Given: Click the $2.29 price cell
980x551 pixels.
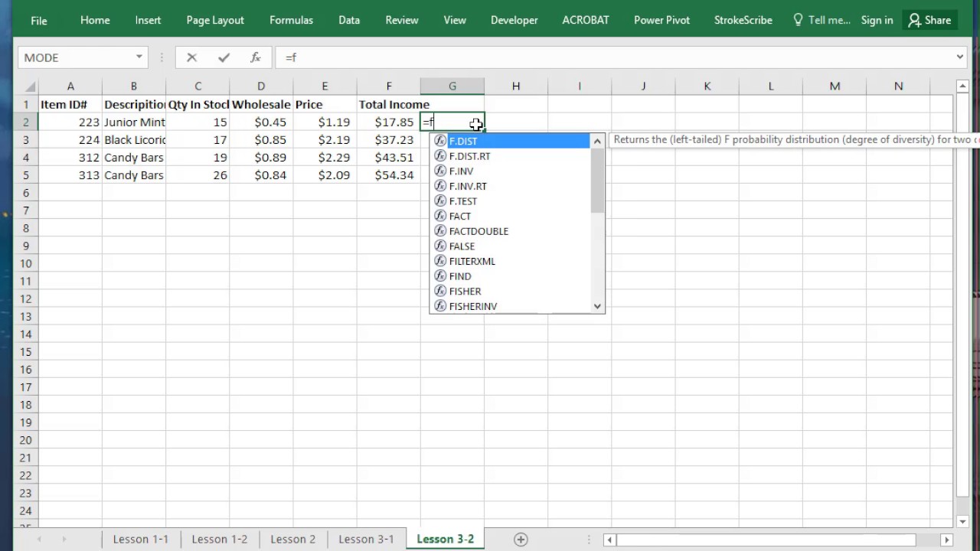Looking at the screenshot, I should (x=325, y=158).
